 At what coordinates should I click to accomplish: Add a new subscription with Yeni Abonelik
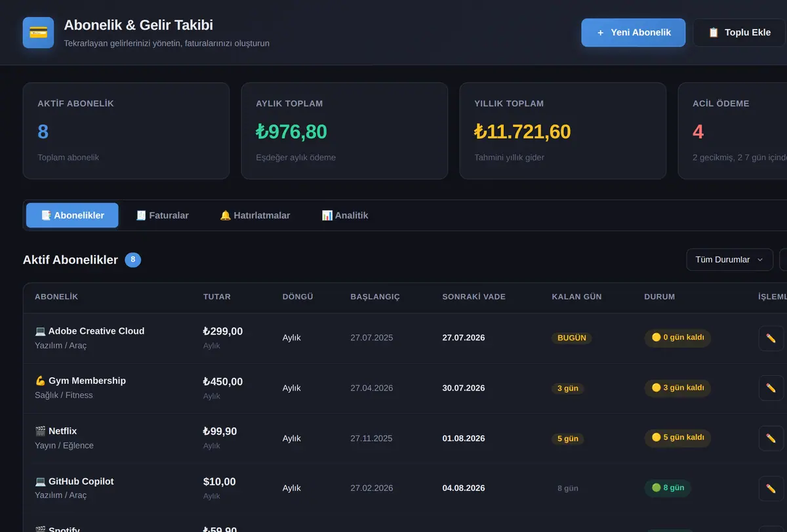coord(633,32)
